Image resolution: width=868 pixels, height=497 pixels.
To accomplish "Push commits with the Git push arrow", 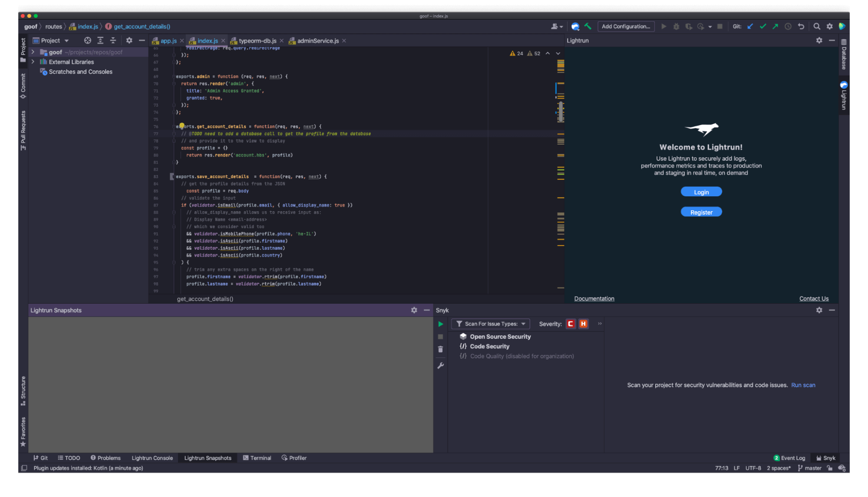I will (775, 27).
